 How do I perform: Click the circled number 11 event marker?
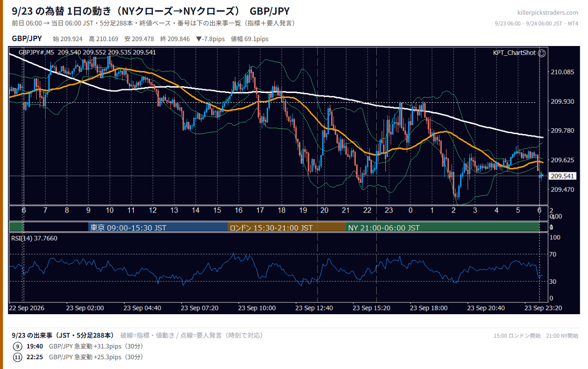18,357
